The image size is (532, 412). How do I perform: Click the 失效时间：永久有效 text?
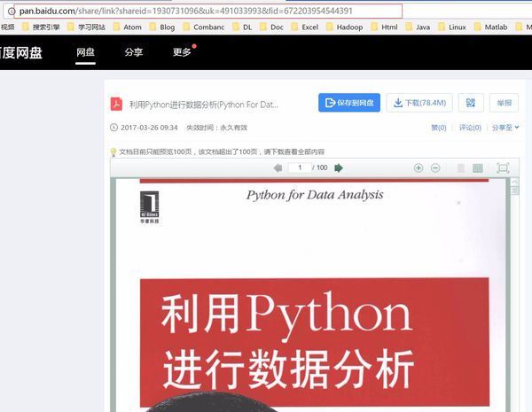(x=217, y=128)
